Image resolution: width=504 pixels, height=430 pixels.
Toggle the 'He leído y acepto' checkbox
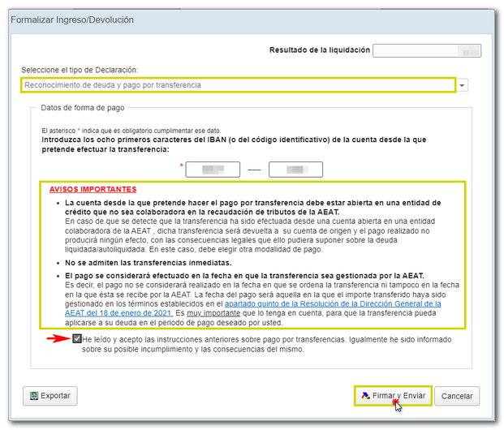[77, 339]
